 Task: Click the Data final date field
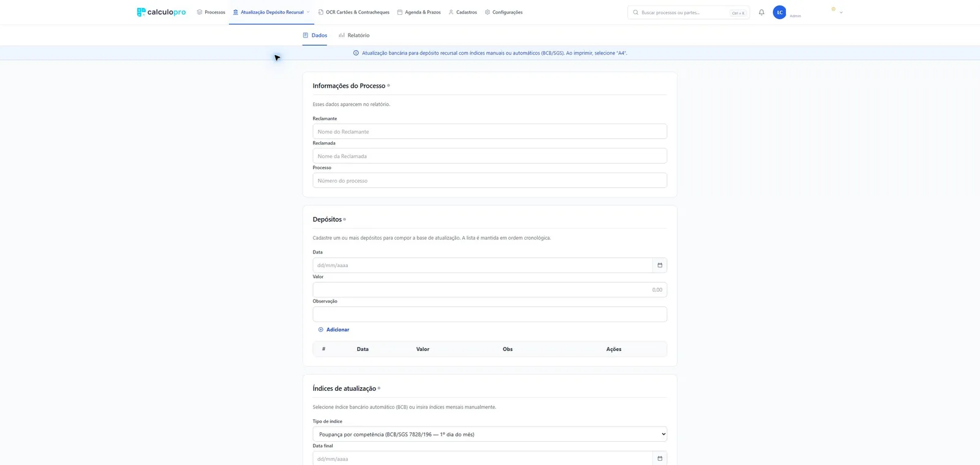pyautogui.click(x=483, y=458)
